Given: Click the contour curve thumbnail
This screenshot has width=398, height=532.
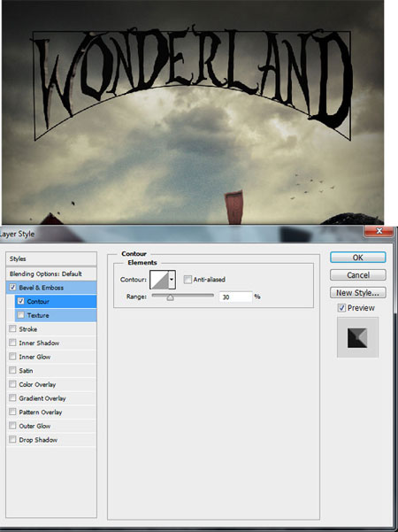Looking at the screenshot, I should point(159,280).
